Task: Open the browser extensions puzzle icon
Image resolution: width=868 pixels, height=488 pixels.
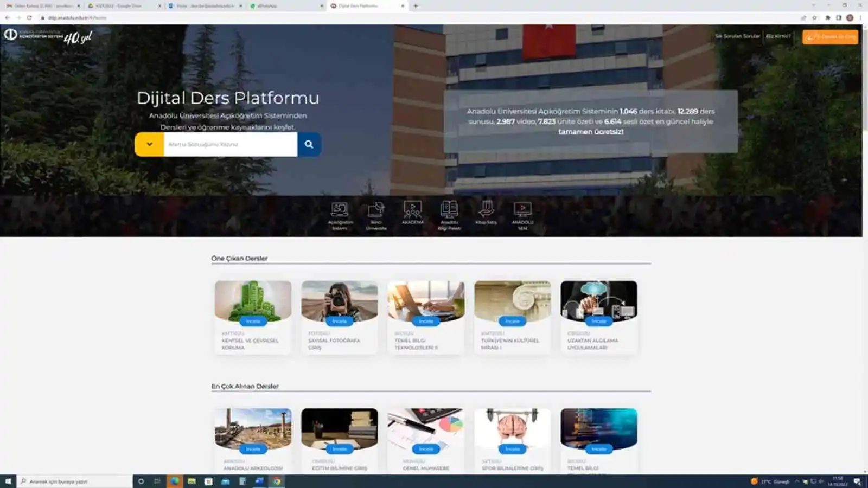Action: click(x=828, y=18)
